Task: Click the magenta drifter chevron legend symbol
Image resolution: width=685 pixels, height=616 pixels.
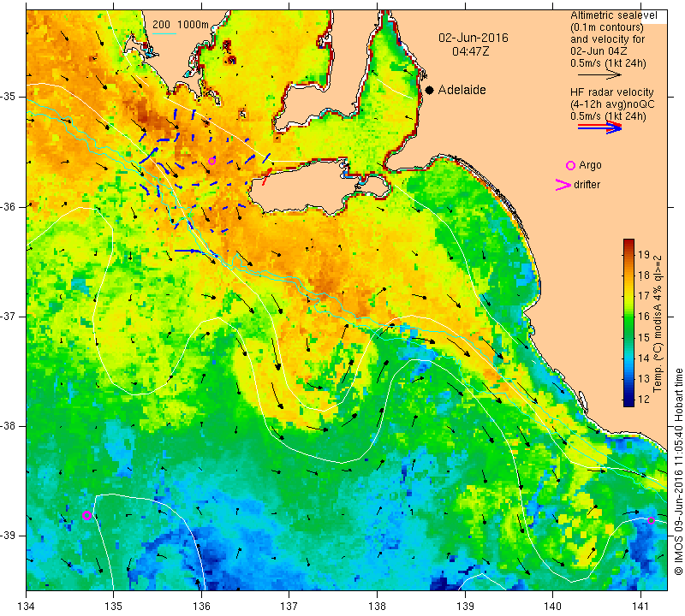Action: pyautogui.click(x=563, y=185)
